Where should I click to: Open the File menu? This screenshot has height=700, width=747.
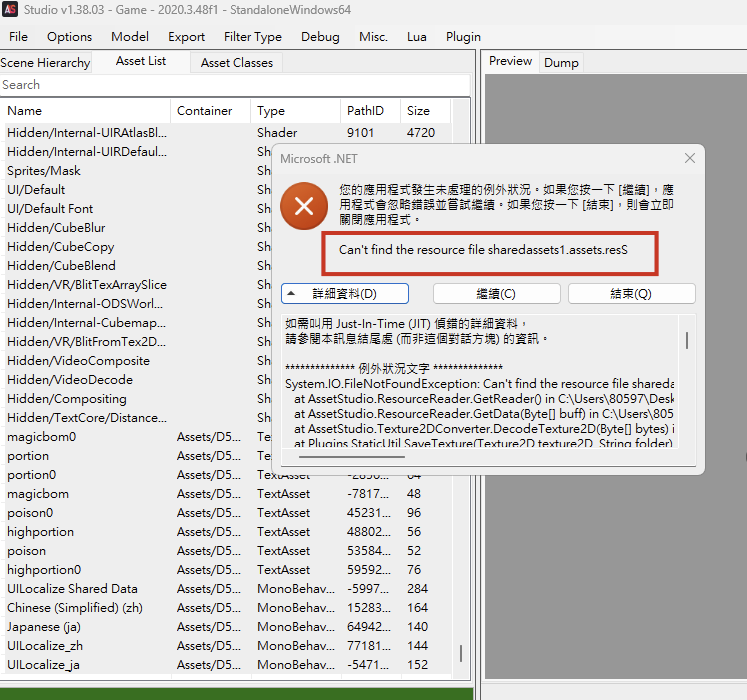tap(18, 37)
